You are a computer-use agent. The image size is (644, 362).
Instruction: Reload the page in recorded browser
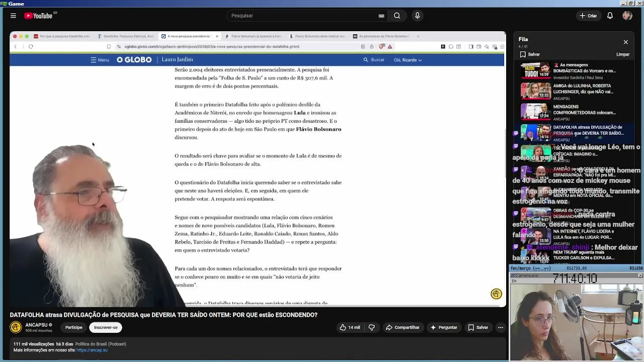pyautogui.click(x=31, y=46)
